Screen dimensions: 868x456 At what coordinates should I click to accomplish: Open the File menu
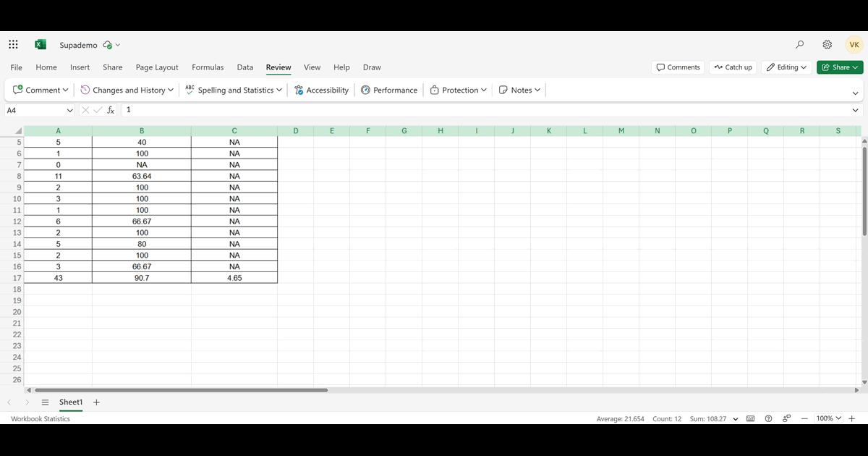(17, 67)
